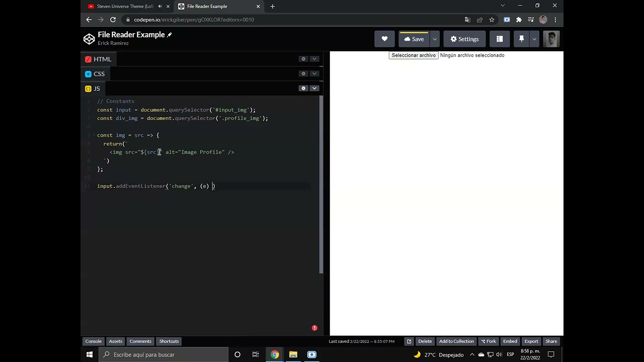
Task: Open the CodePen user avatar menu
Action: (551, 39)
